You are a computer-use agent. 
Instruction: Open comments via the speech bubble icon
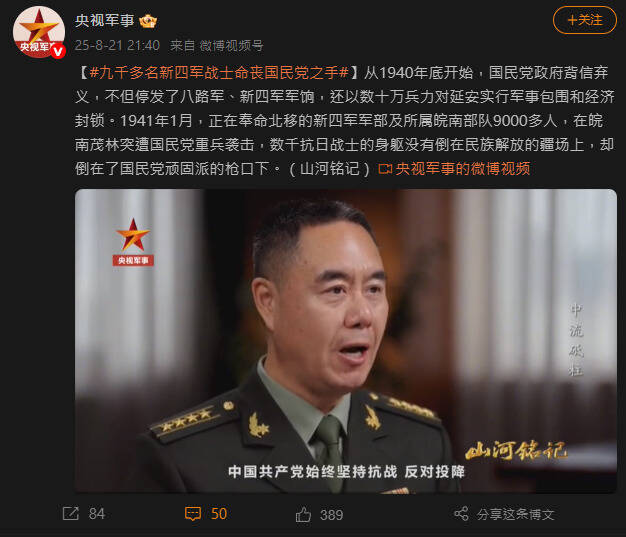193,513
